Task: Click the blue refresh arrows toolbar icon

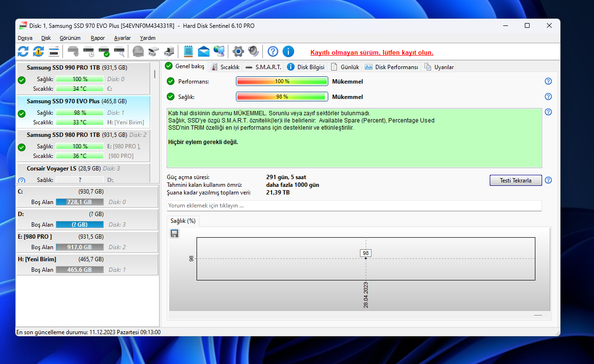Action: 23,51
